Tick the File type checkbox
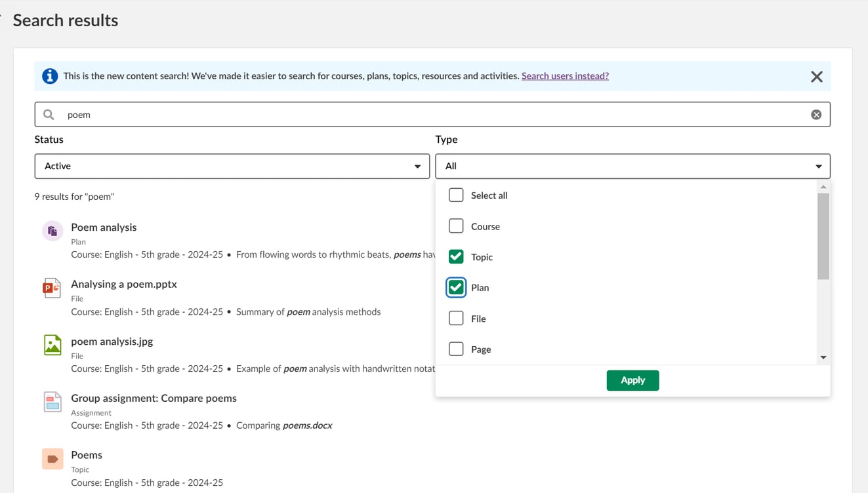Viewport: 868px width, 493px height. tap(456, 319)
